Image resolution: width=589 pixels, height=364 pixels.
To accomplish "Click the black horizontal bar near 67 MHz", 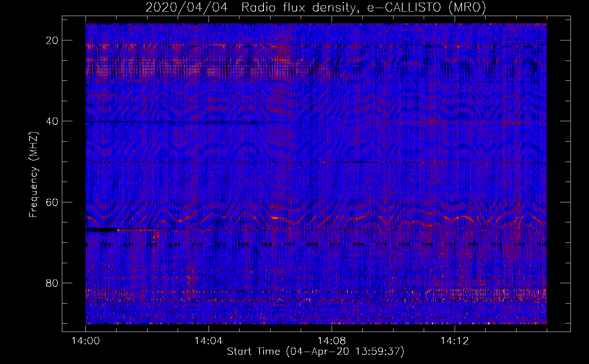I will 102,230.
